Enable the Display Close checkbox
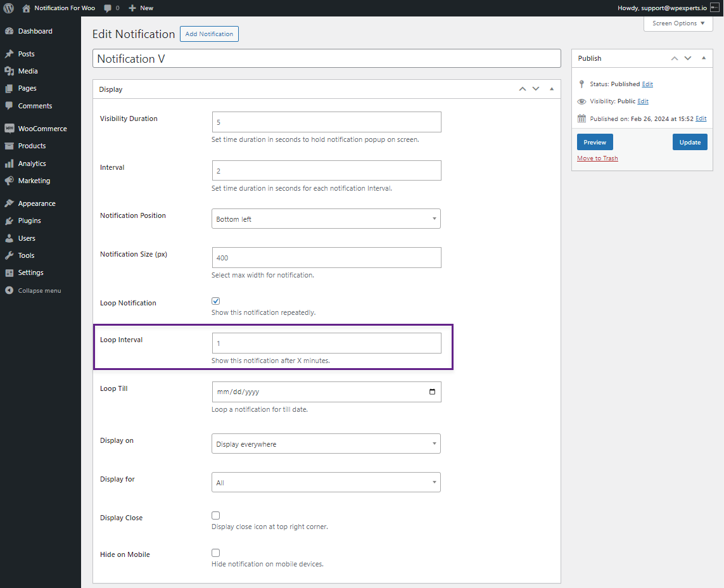The width and height of the screenshot is (724, 588). [215, 516]
